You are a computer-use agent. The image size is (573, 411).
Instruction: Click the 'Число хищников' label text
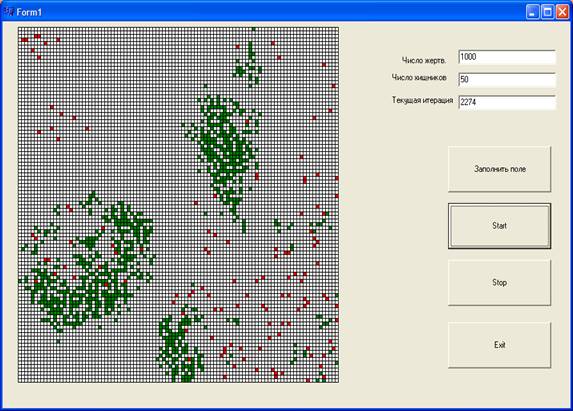pyautogui.click(x=419, y=77)
